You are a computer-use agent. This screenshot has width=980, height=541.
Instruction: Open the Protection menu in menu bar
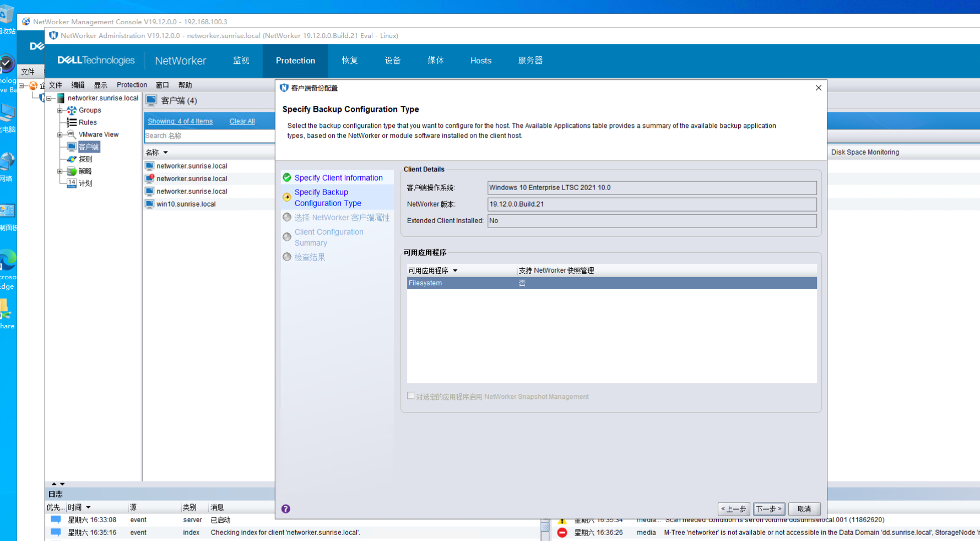[x=132, y=85]
